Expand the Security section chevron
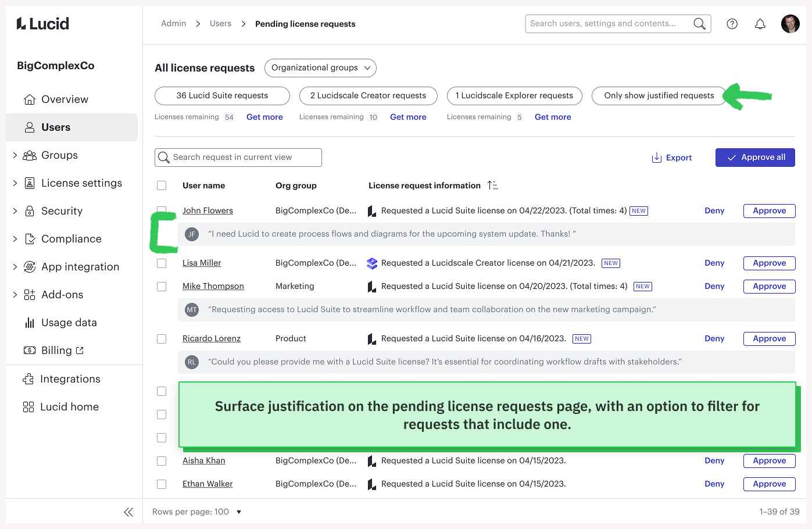Screen dimensions: 812x529 click(x=15, y=211)
